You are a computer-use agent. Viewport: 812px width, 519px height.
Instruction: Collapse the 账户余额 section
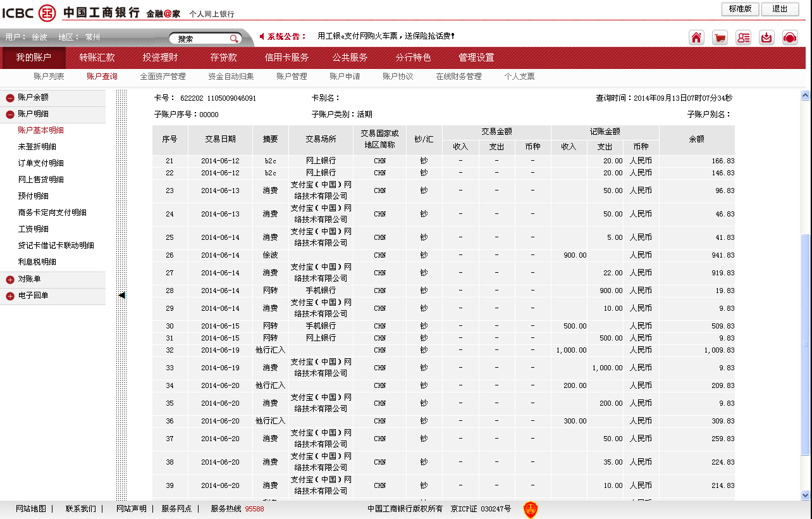point(10,98)
